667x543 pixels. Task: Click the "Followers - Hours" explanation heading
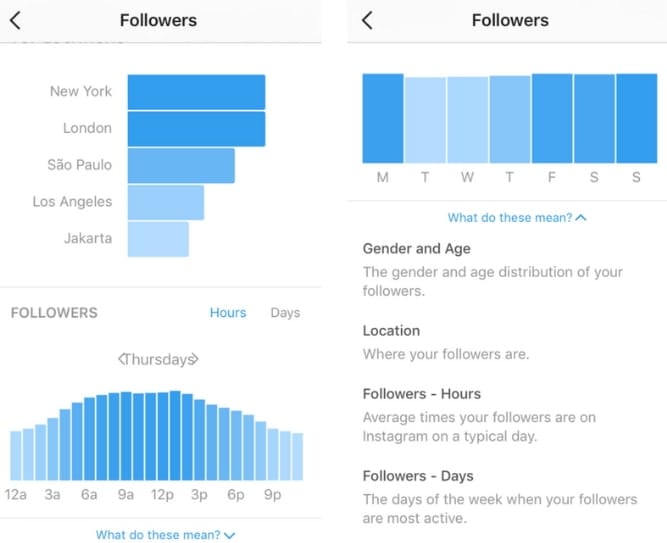(x=421, y=393)
